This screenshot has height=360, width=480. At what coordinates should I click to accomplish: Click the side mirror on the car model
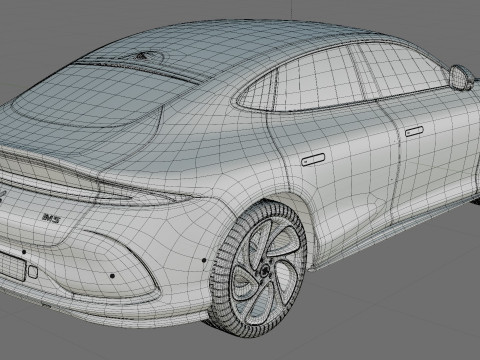462,78
